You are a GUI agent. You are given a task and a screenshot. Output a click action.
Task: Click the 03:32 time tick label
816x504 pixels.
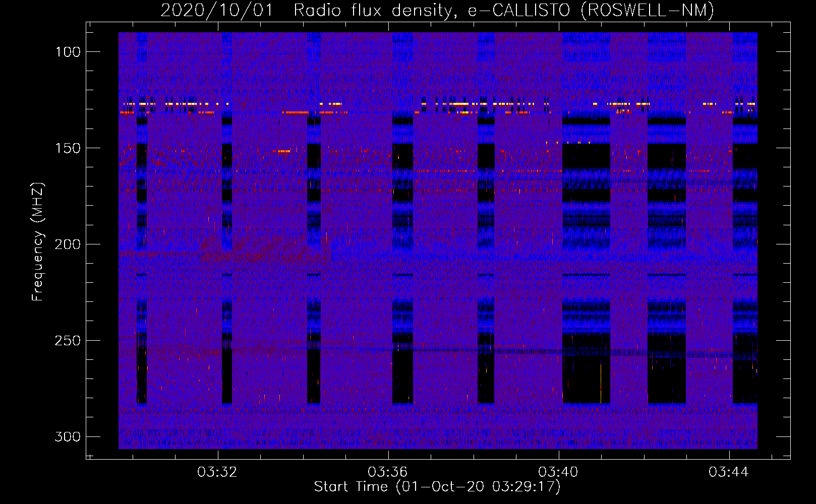[217, 472]
